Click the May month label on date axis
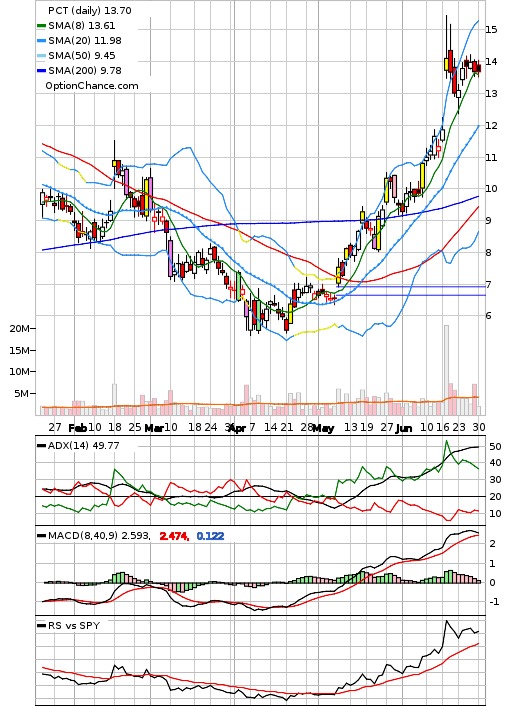This screenshot has width=526, height=706. point(323,428)
